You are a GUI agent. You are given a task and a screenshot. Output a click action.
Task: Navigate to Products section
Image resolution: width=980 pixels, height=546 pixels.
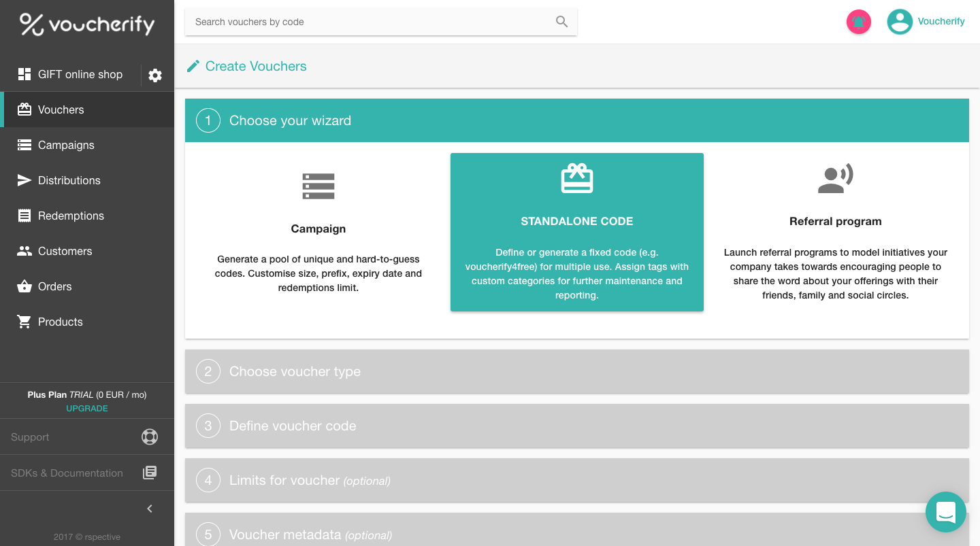point(87,322)
